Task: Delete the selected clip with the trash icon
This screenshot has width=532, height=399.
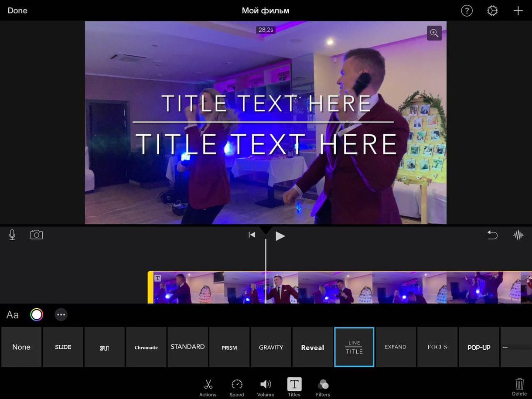Action: pos(519,386)
